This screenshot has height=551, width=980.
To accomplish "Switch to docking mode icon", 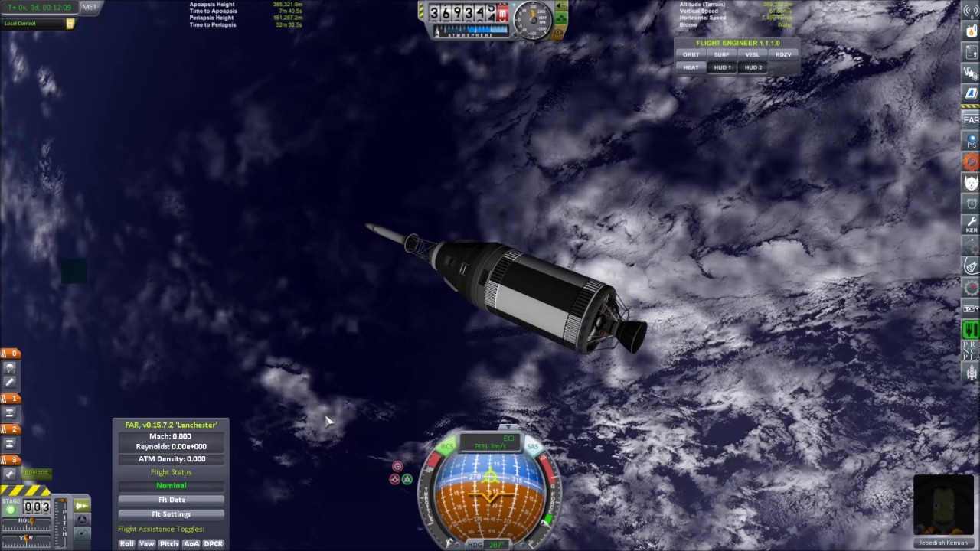I will click(x=82, y=520).
